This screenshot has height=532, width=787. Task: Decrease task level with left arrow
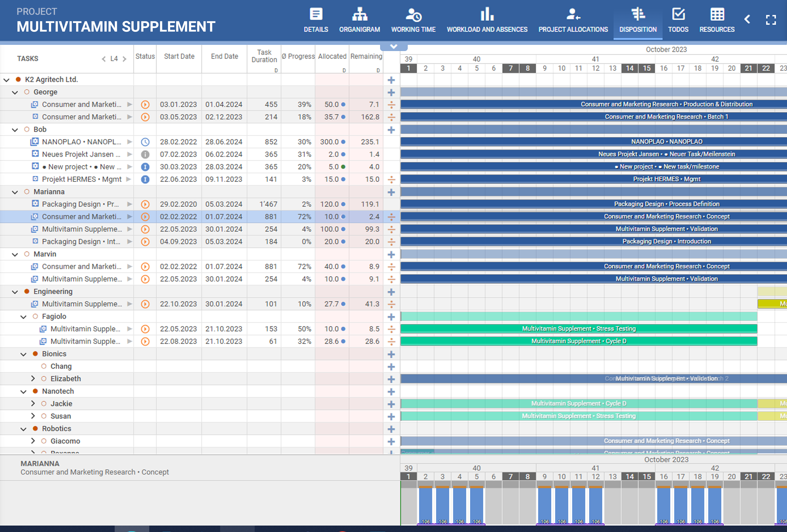point(104,59)
